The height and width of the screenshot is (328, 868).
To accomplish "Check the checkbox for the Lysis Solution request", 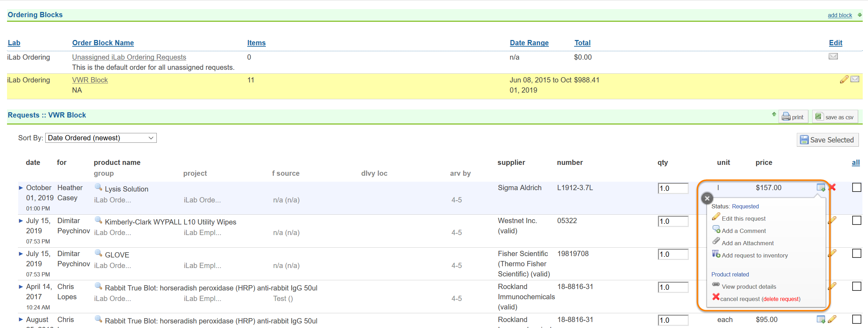I will (x=856, y=188).
